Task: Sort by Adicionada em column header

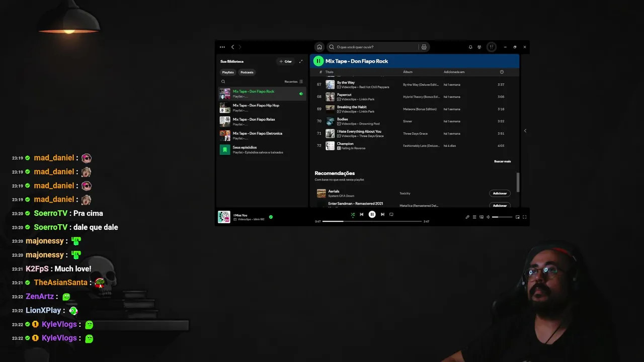Action: 454,72
